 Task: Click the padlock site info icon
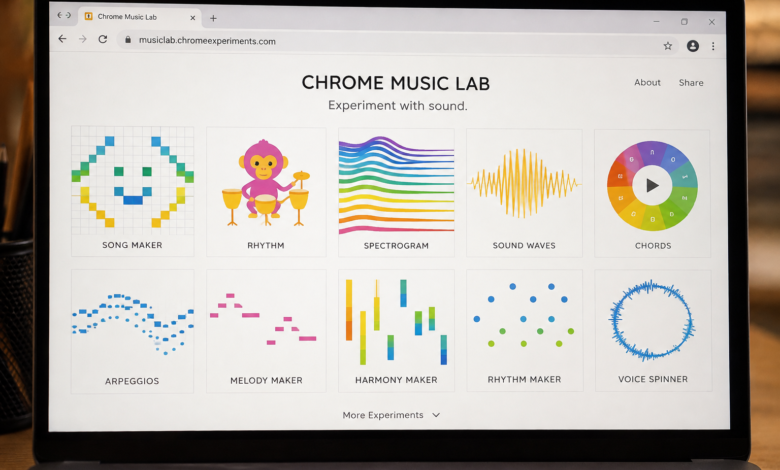point(128,40)
